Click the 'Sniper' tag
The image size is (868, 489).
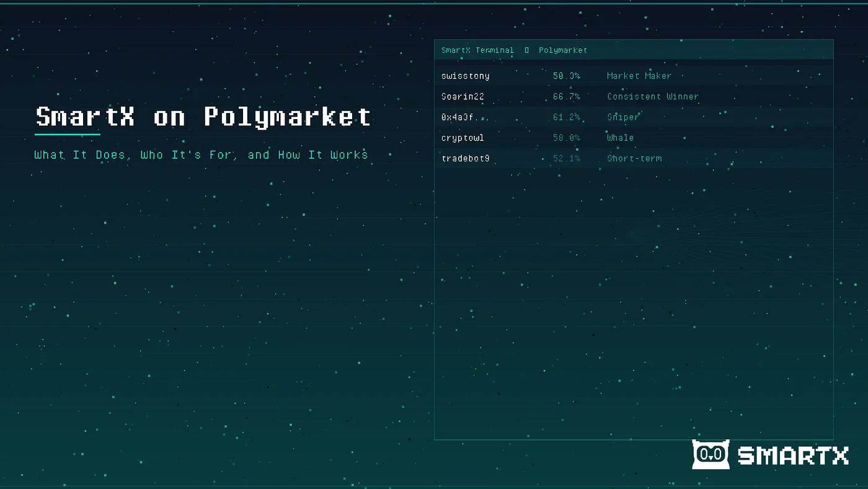tap(623, 117)
